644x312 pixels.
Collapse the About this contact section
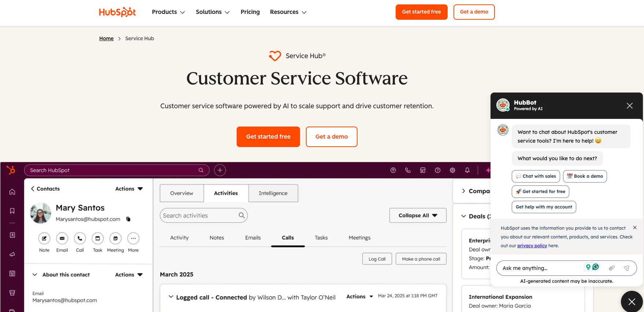[x=35, y=275]
